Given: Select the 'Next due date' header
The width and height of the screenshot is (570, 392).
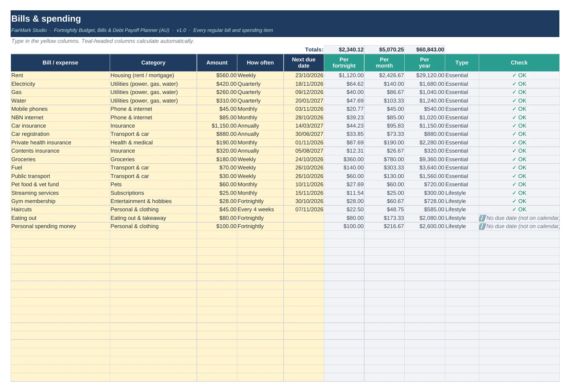Looking at the screenshot, I should coord(304,63).
